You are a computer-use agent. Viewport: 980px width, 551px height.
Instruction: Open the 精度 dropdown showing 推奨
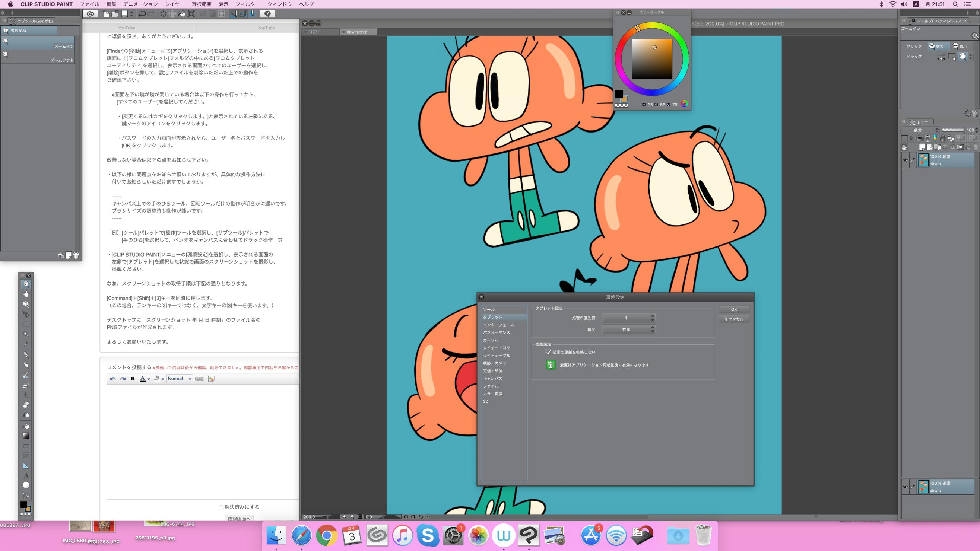[x=628, y=329]
